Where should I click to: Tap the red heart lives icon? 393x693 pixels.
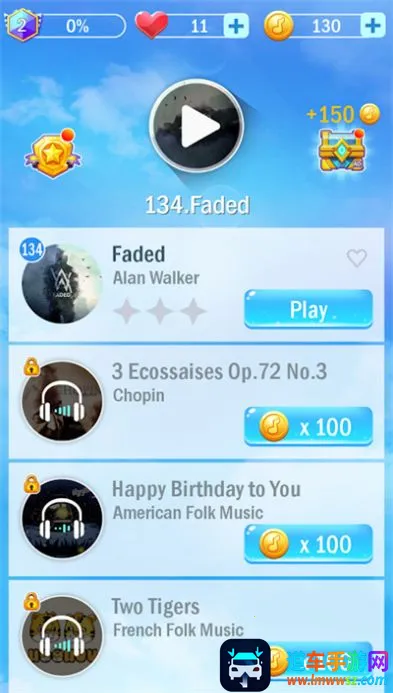[152, 24]
